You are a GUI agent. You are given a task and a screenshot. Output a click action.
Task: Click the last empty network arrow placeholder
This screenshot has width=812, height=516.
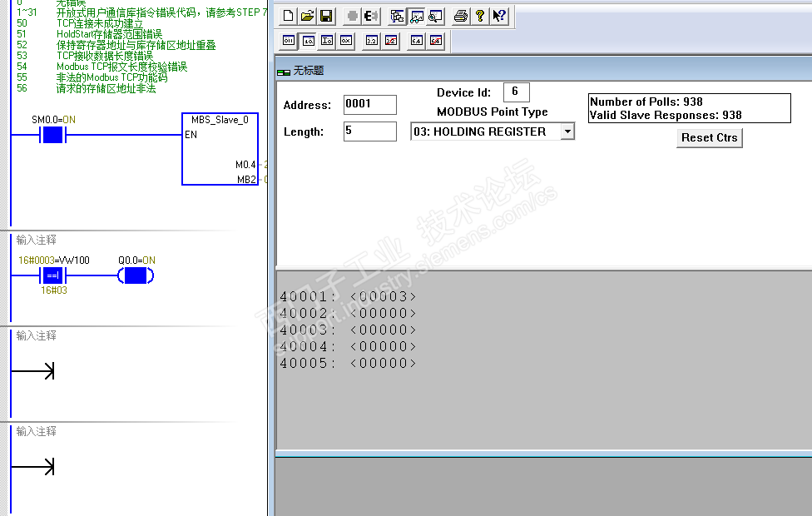point(32,467)
